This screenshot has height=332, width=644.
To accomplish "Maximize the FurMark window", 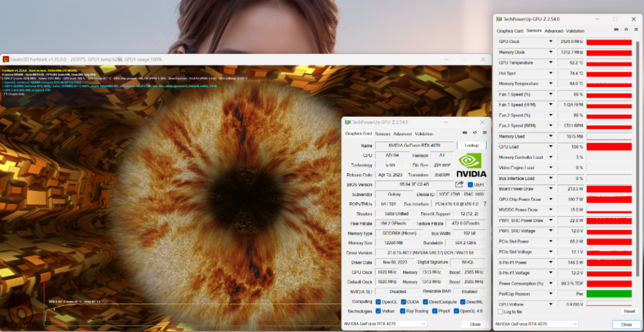I will point(464,59).
